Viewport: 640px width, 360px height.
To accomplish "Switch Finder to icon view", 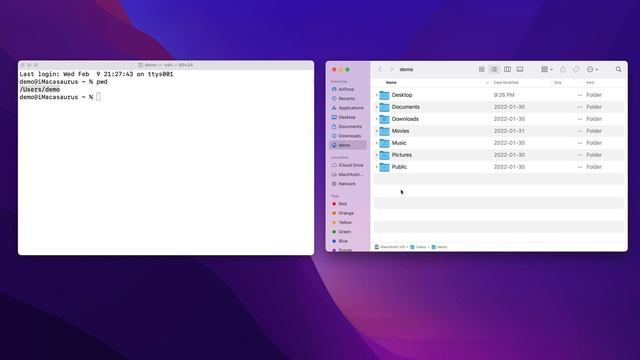I will 482,69.
